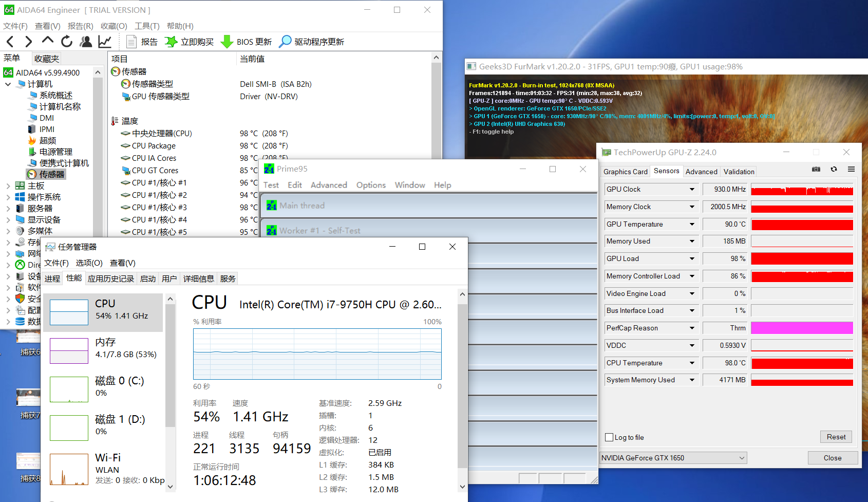The image size is (868, 502).
Task: Click the AIDA64 back navigation arrow
Action: click(x=10, y=42)
